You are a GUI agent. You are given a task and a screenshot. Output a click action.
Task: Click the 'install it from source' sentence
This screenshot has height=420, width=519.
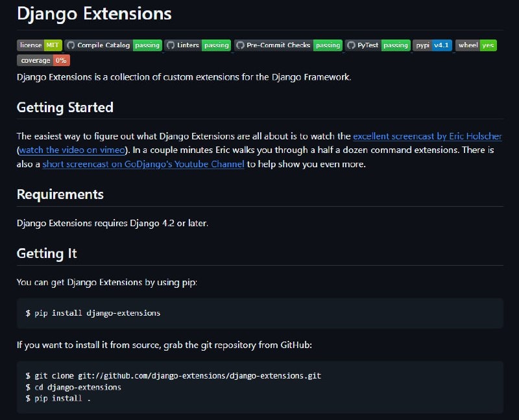pos(165,345)
